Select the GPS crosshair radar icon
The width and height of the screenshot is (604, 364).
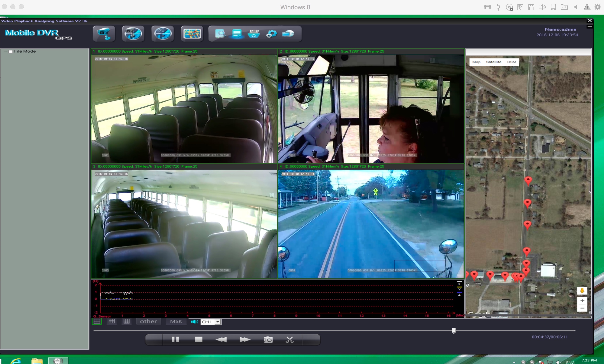click(163, 34)
